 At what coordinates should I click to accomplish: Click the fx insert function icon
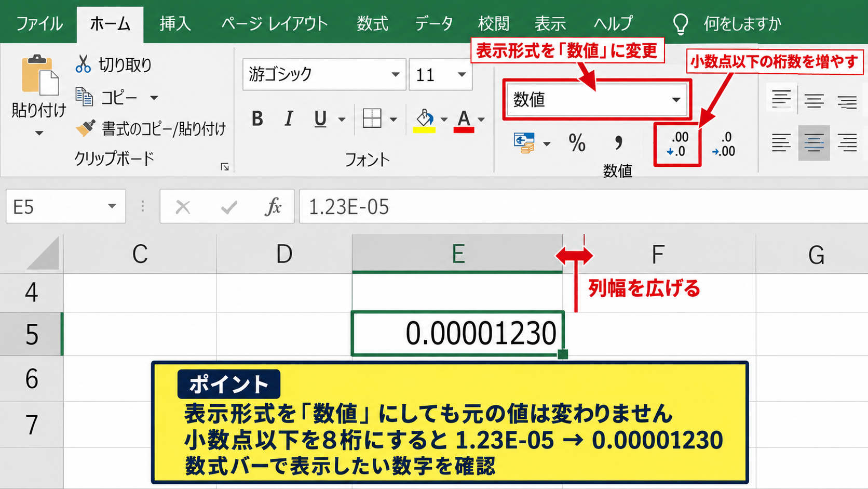[x=273, y=207]
